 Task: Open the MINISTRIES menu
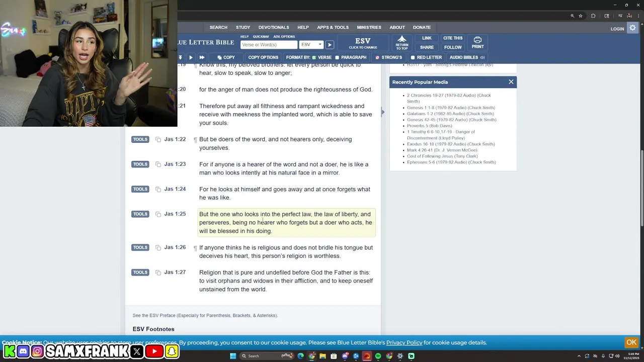[369, 27]
